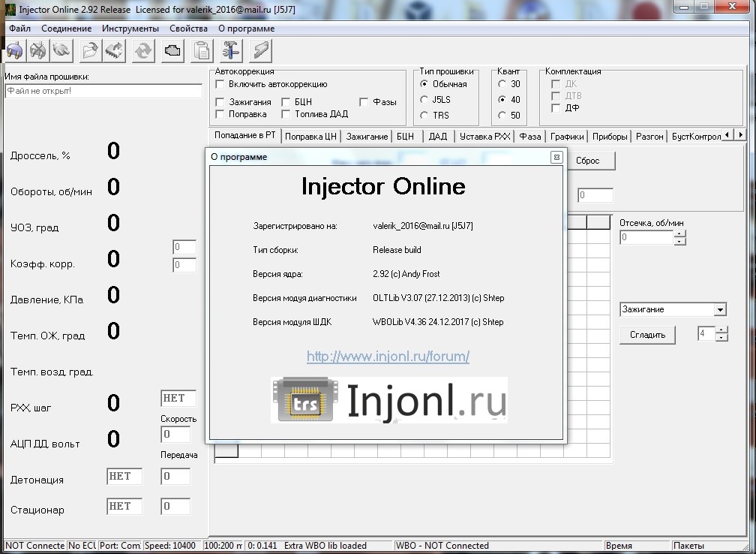
Task: Open the Инструменты menu
Action: click(130, 29)
